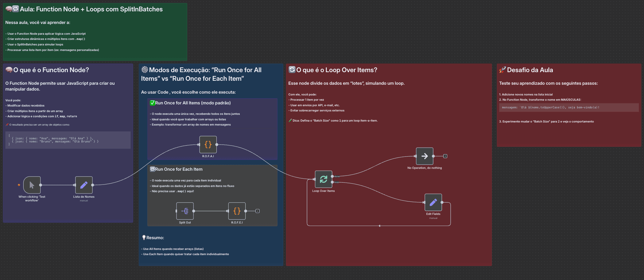Select the Loop Over Items node
Screen dimensions: 644x280
coord(324,179)
